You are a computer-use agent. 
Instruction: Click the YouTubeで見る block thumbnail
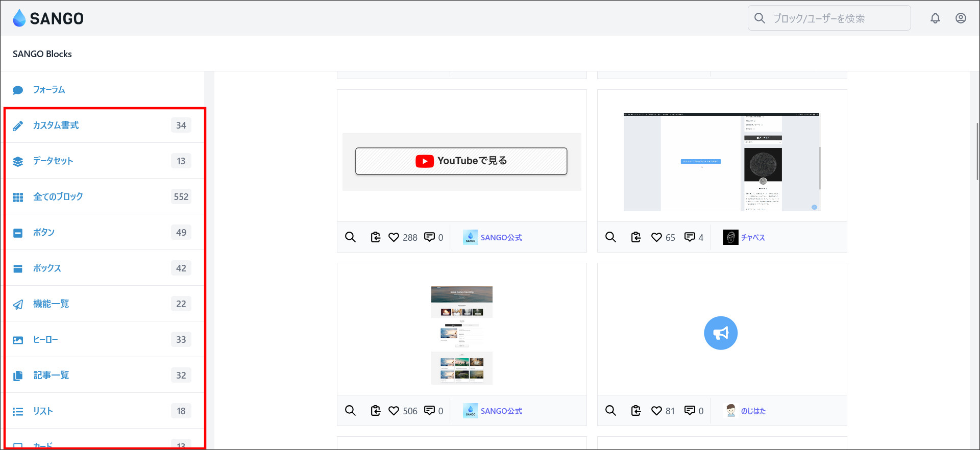[x=461, y=161]
